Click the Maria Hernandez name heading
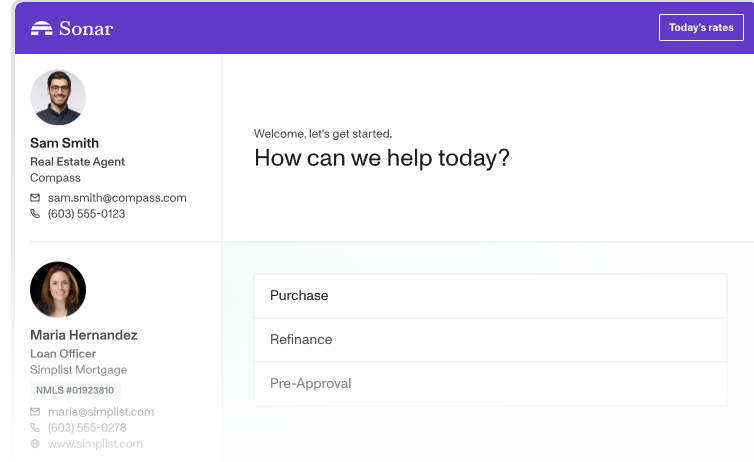 (x=84, y=335)
